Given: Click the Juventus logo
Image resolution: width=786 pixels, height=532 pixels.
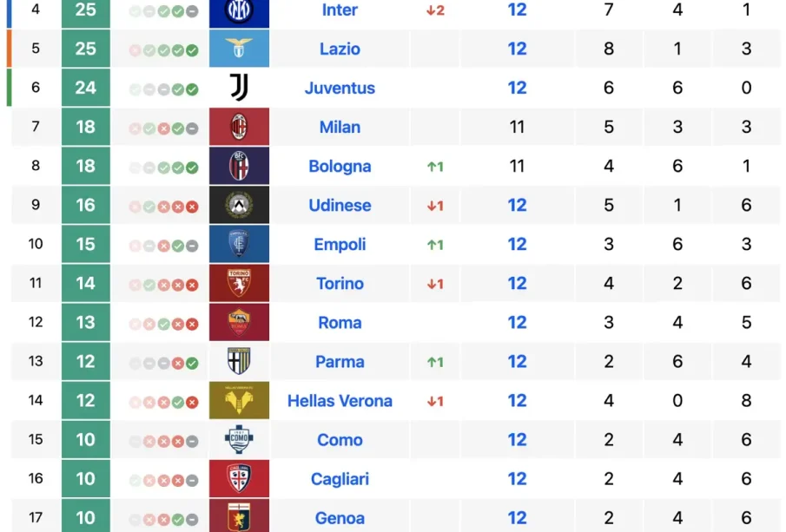Looking at the screenshot, I should (239, 88).
